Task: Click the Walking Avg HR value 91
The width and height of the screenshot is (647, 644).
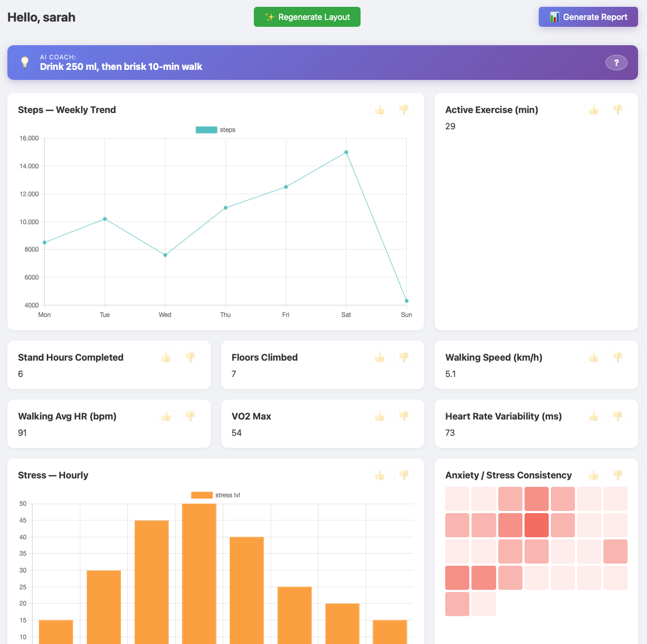Action: (x=23, y=433)
